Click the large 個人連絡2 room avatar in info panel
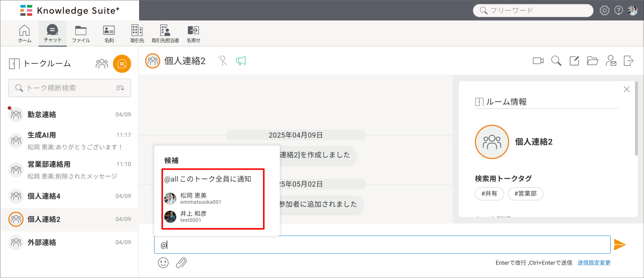 pyautogui.click(x=492, y=142)
